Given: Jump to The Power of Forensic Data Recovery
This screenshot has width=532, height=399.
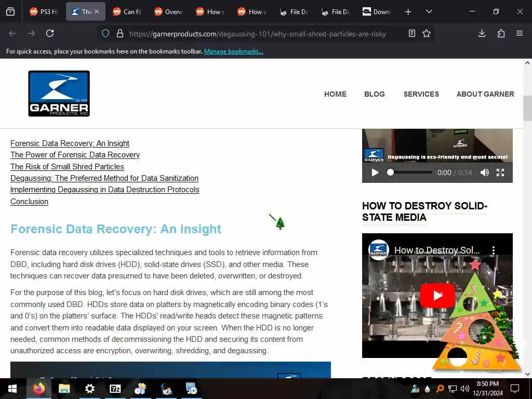Looking at the screenshot, I should tap(75, 155).
